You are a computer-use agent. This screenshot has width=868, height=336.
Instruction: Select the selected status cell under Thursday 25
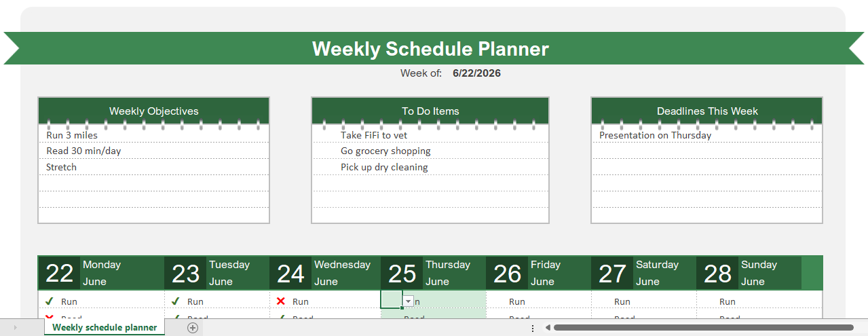click(x=392, y=299)
